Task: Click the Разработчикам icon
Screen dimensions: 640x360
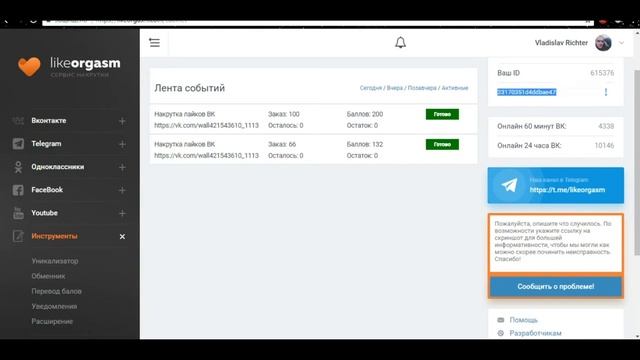Action: (x=501, y=333)
